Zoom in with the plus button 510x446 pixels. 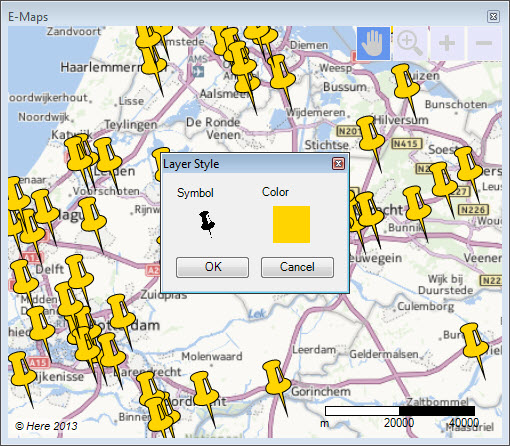[x=447, y=44]
